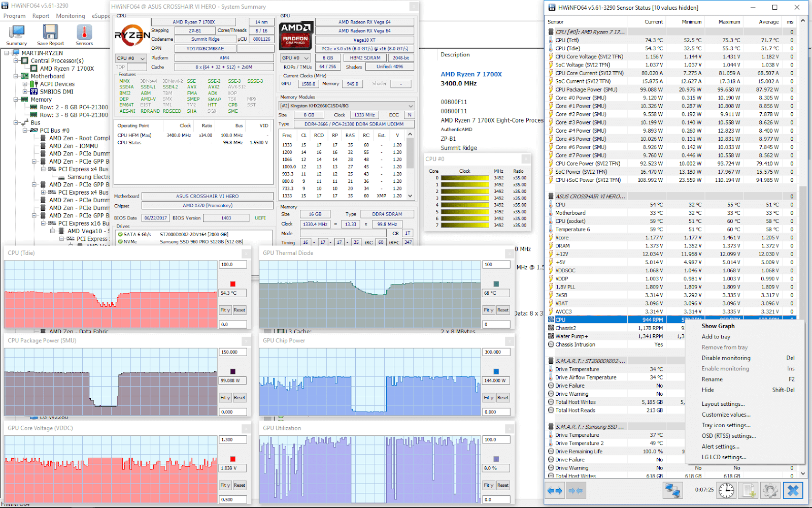The image size is (812, 508).
Task: Reset elapsed time with the clock icon
Action: pos(726,490)
